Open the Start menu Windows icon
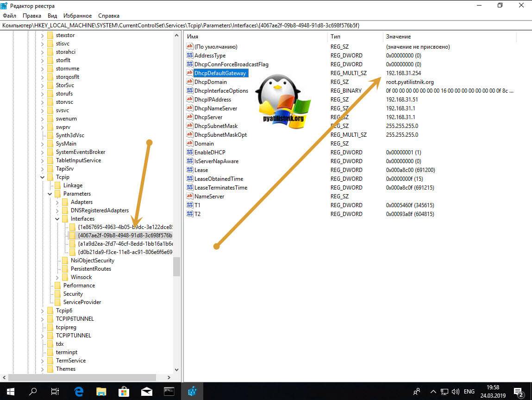 [11, 392]
